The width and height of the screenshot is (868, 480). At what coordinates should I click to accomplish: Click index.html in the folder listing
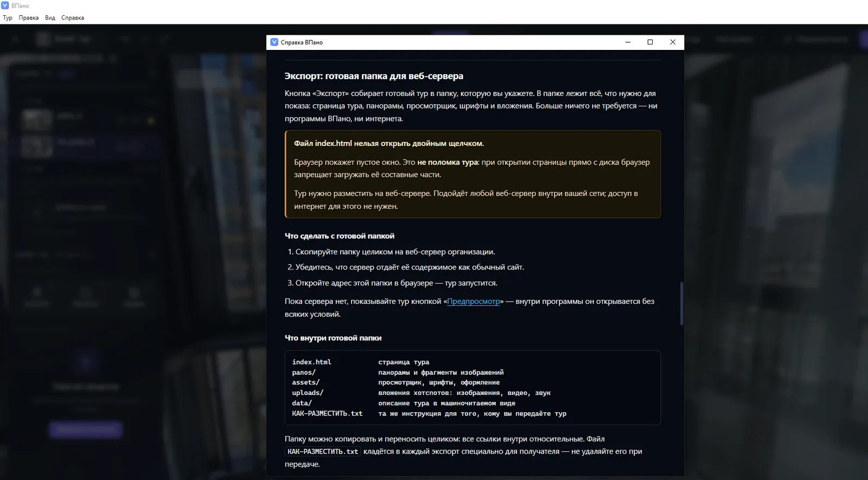[x=311, y=362]
